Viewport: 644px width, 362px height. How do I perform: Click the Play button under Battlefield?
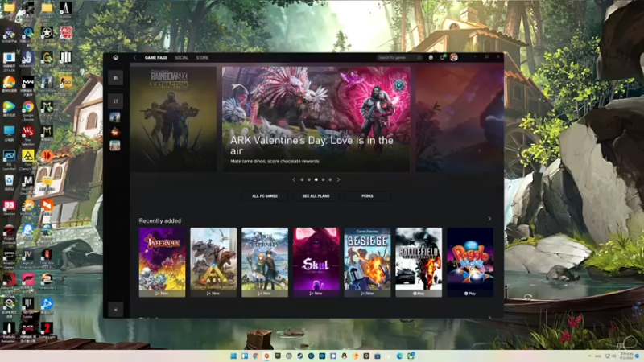[x=419, y=294]
